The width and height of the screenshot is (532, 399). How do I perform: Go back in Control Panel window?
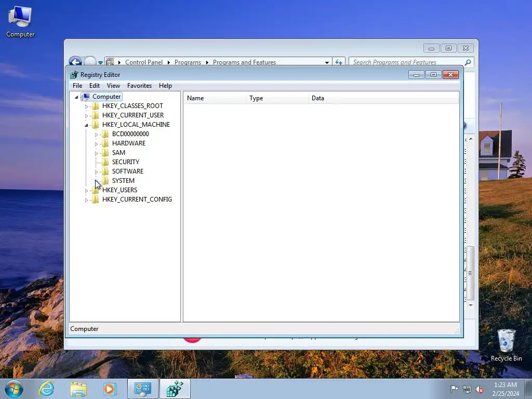click(75, 61)
